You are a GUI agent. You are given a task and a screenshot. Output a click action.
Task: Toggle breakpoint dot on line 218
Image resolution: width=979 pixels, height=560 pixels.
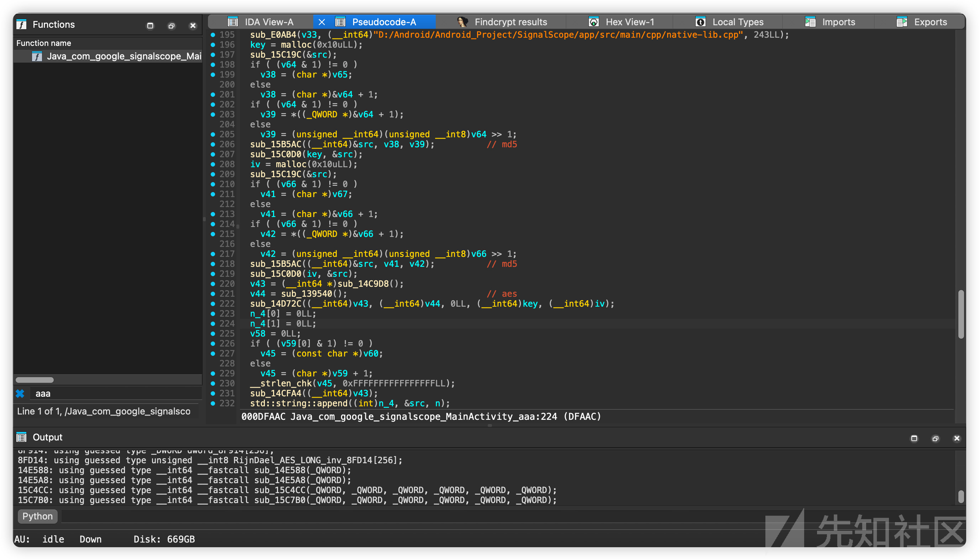213,264
